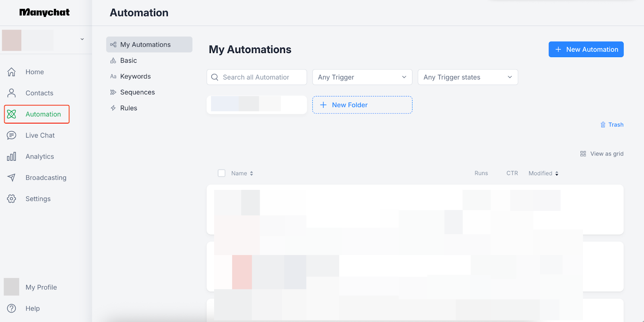Open Settings gear icon

(12, 199)
